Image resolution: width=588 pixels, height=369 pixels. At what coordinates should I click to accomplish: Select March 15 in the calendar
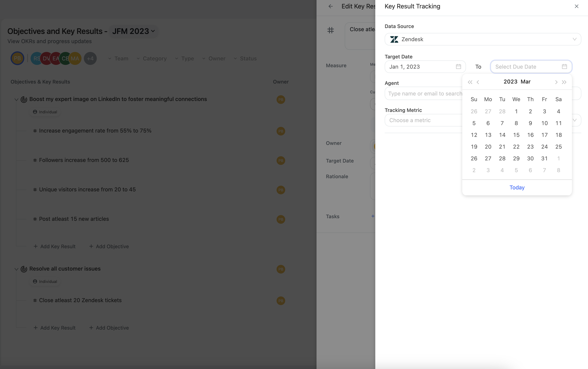click(516, 135)
